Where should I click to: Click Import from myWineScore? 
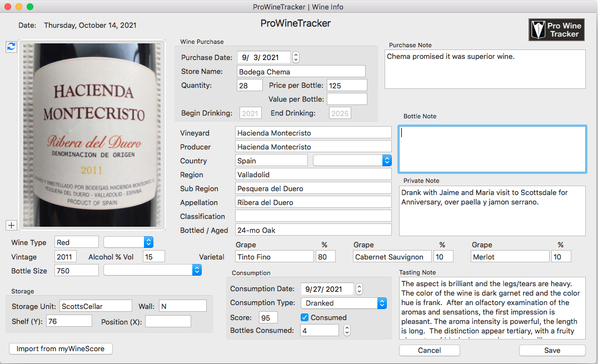coord(61,348)
